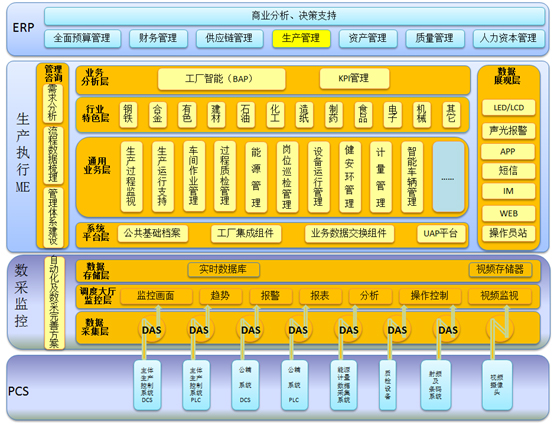Click the 制药 industry box
This screenshot has height=425, width=554.
[334, 114]
